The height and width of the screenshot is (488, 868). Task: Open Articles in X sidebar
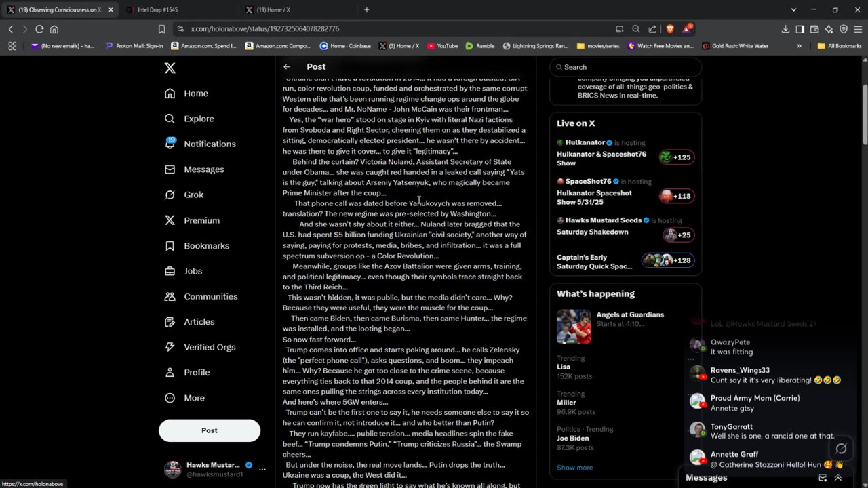click(189, 322)
